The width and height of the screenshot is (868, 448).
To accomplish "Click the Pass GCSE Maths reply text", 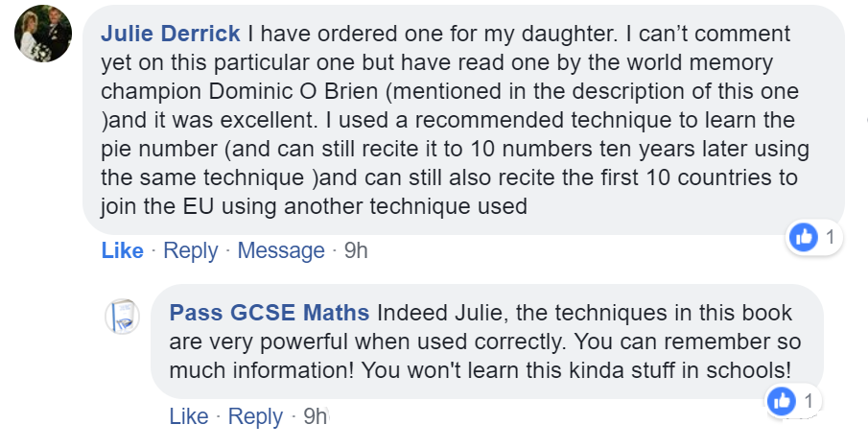I will (x=480, y=342).
